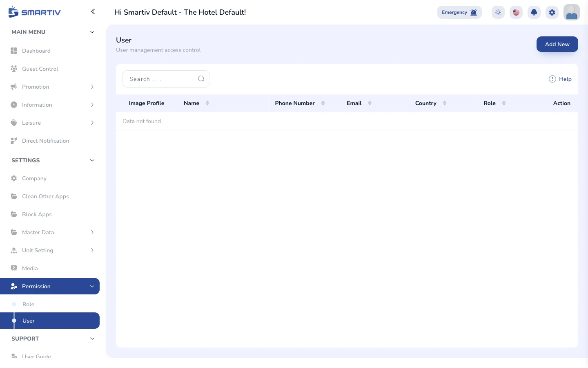Collapse the SUPPORT section
Viewport: 588px width, 368px height.
[x=92, y=339]
